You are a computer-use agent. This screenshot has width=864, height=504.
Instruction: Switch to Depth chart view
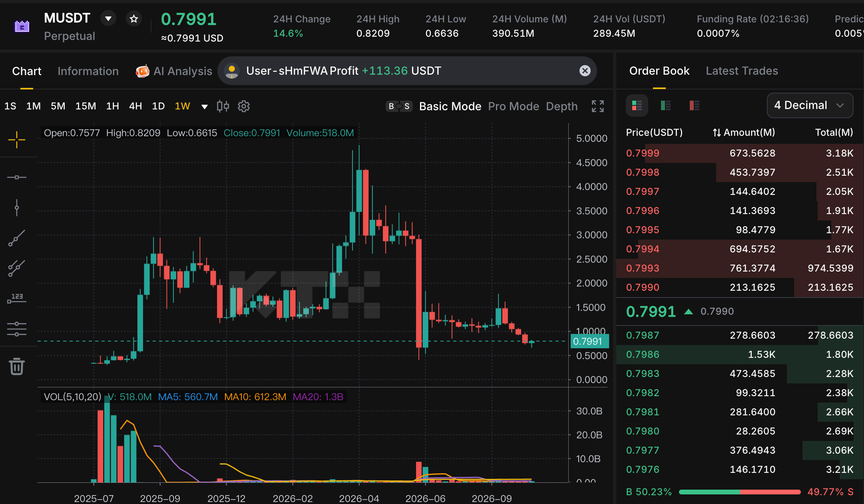pos(561,106)
